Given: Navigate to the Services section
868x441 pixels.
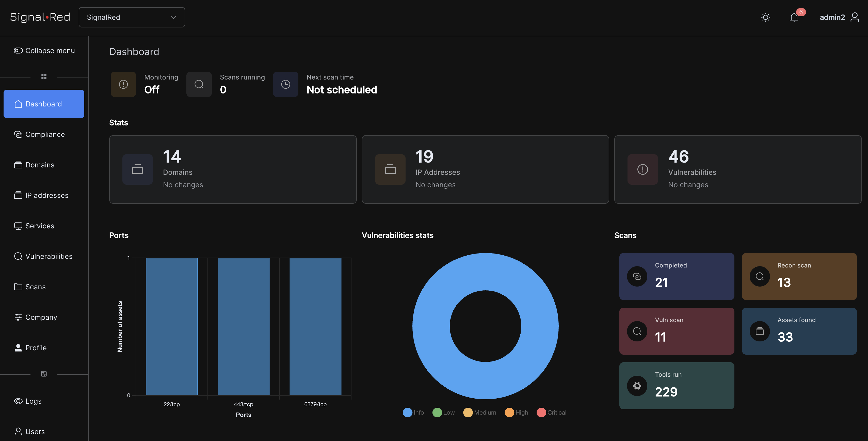Looking at the screenshot, I should [39, 226].
